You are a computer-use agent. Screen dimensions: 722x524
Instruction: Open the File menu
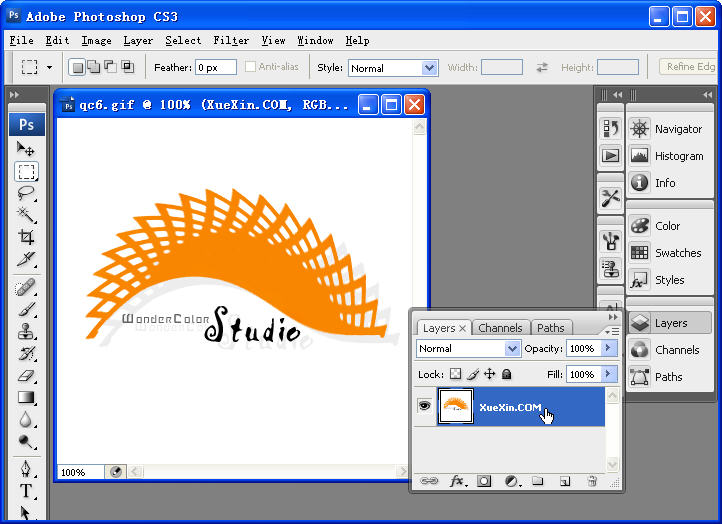click(x=21, y=41)
